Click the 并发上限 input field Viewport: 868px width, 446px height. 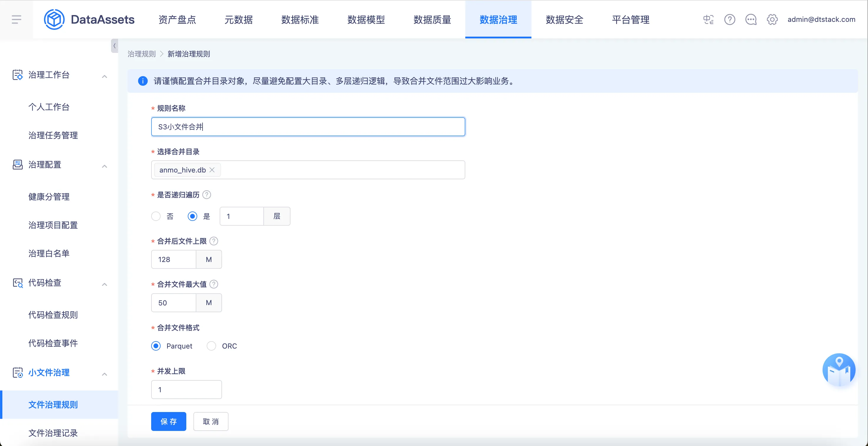tap(186, 390)
